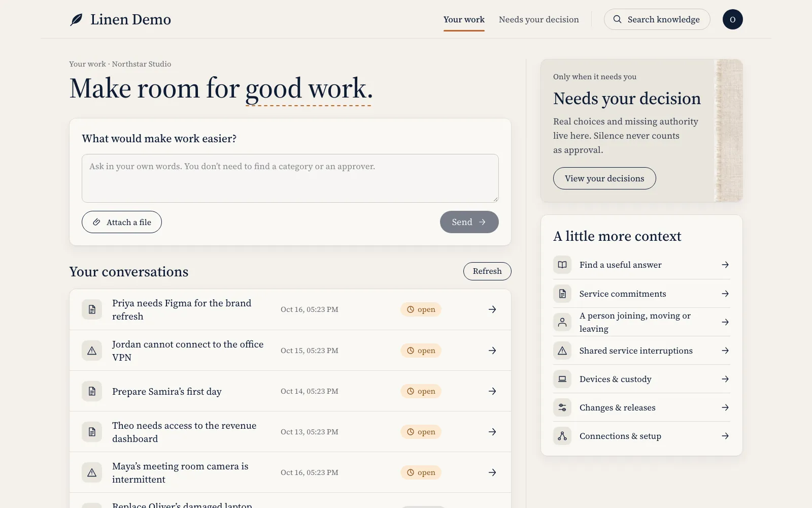
Task: Open conversation Jordan cannot connect to the office VPN
Action: pos(290,351)
